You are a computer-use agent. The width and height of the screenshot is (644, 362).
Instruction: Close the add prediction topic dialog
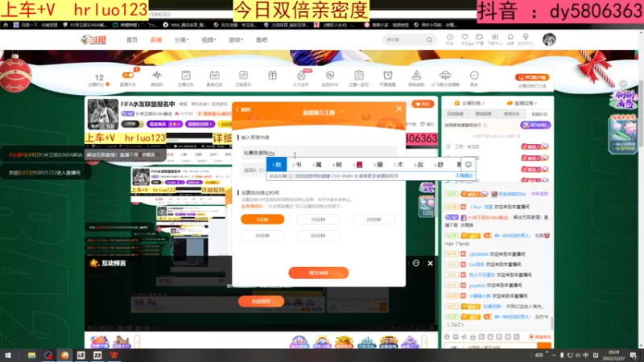coord(398,109)
